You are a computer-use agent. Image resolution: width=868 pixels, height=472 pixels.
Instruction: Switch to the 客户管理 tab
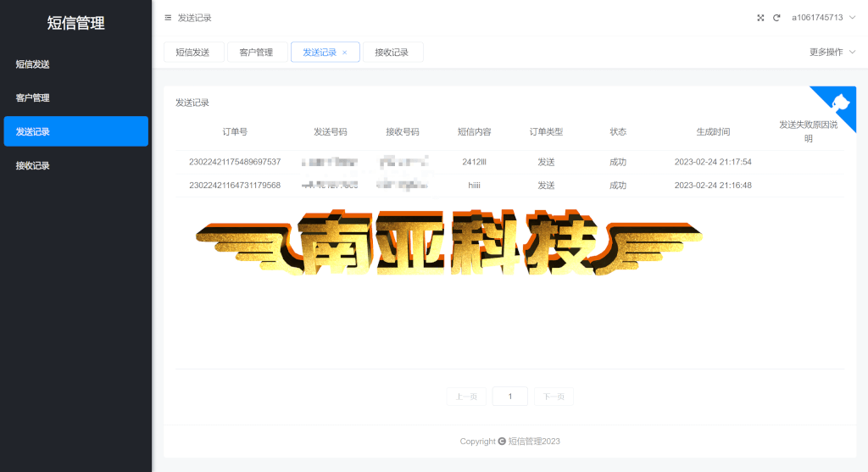click(257, 52)
